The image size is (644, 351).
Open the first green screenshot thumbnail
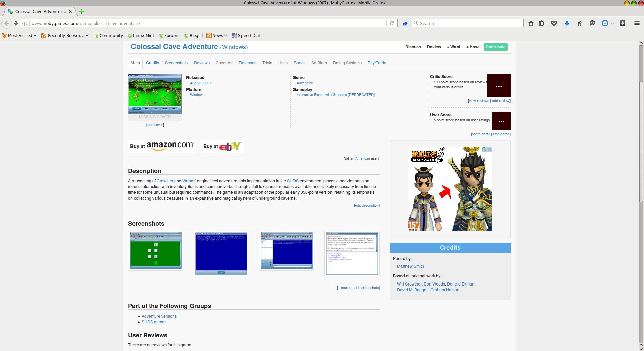(x=156, y=251)
